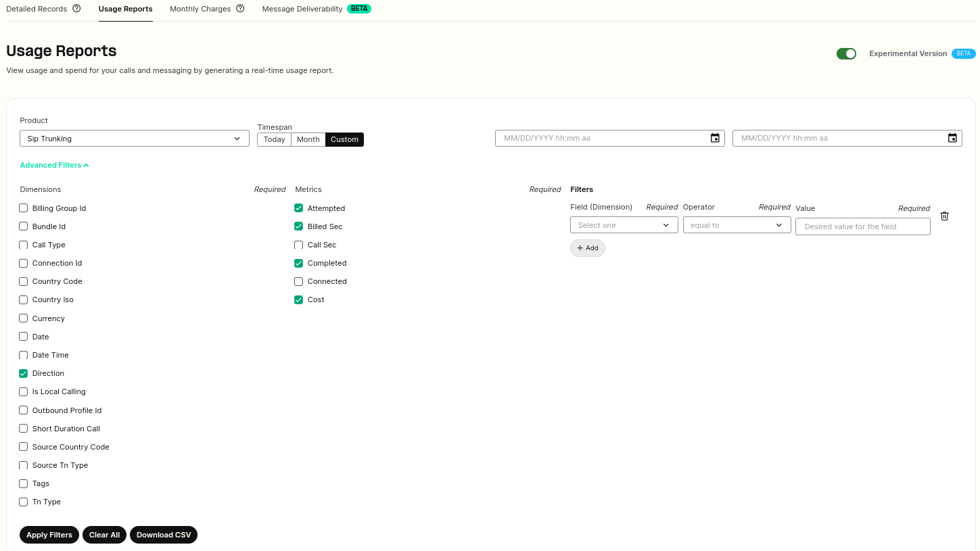Click help icon next to Monthly Charges
This screenshot has width=980, height=551.
click(x=240, y=9)
